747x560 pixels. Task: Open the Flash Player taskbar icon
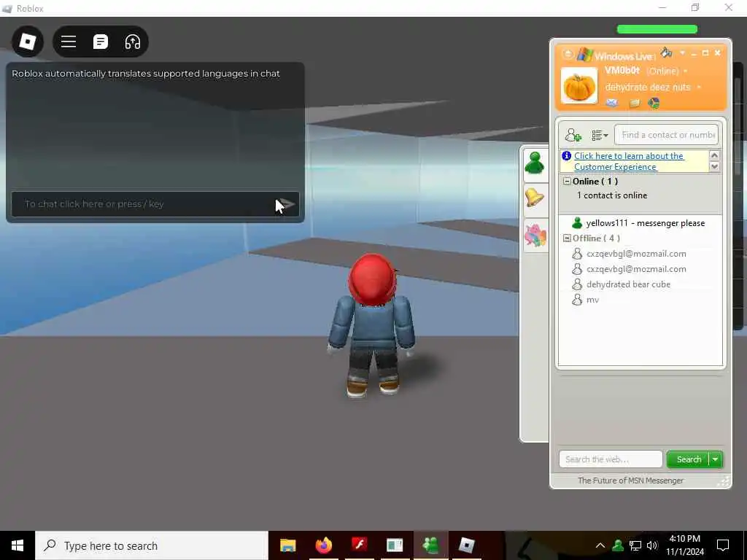tap(359, 545)
